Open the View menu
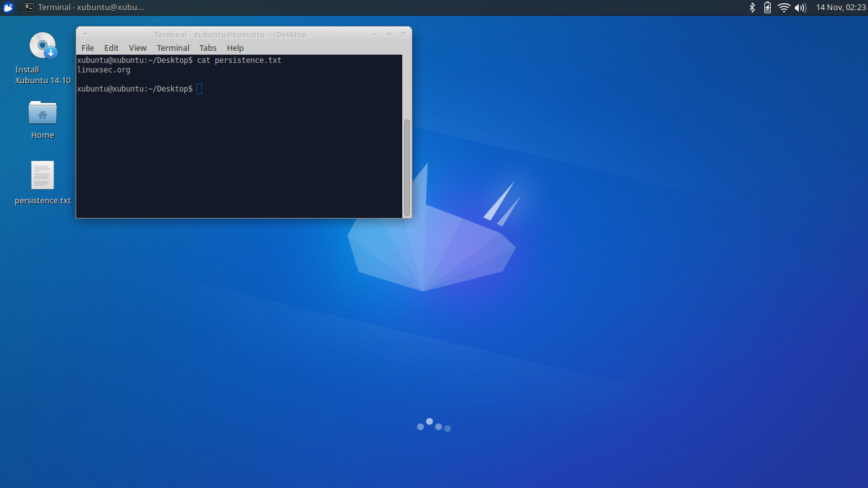The width and height of the screenshot is (868, 488). [x=137, y=48]
